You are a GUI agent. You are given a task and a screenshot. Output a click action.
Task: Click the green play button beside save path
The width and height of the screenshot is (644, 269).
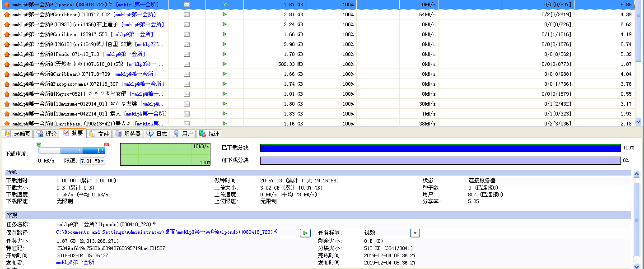click(305, 233)
